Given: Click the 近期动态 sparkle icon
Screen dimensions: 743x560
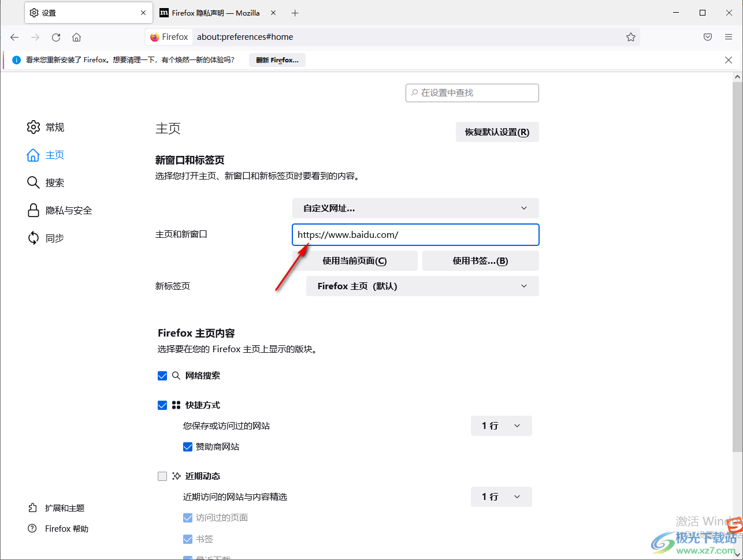Looking at the screenshot, I should pos(176,476).
